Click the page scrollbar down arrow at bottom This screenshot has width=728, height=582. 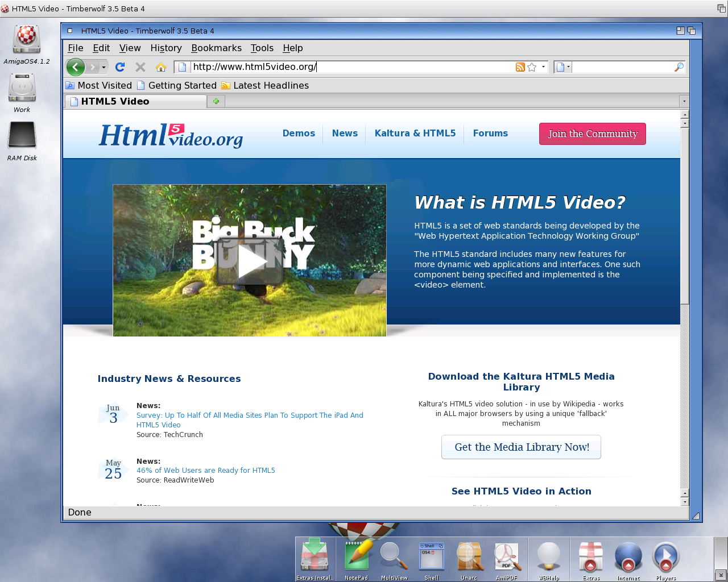tap(685, 501)
